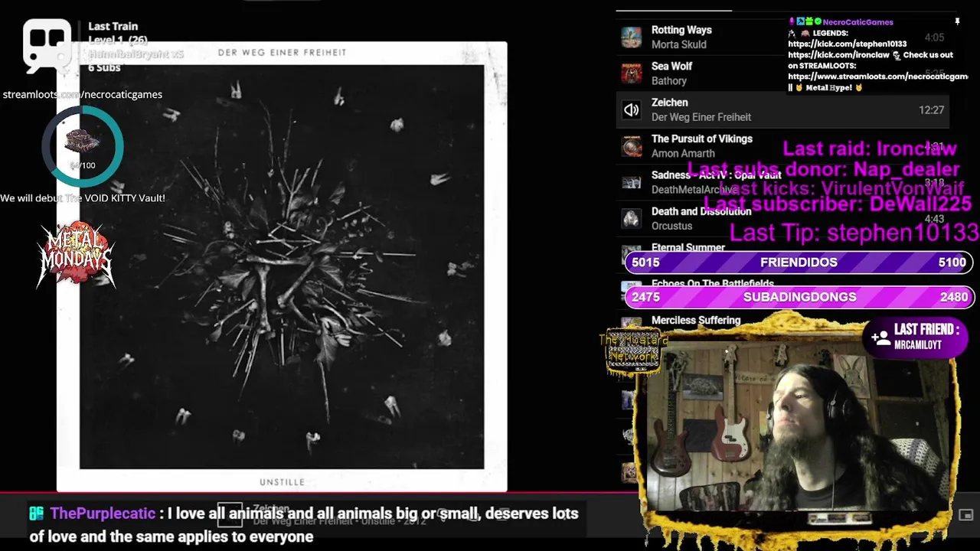Open artist DeathMetalArchive
This screenshot has height=551, width=980.
click(694, 190)
